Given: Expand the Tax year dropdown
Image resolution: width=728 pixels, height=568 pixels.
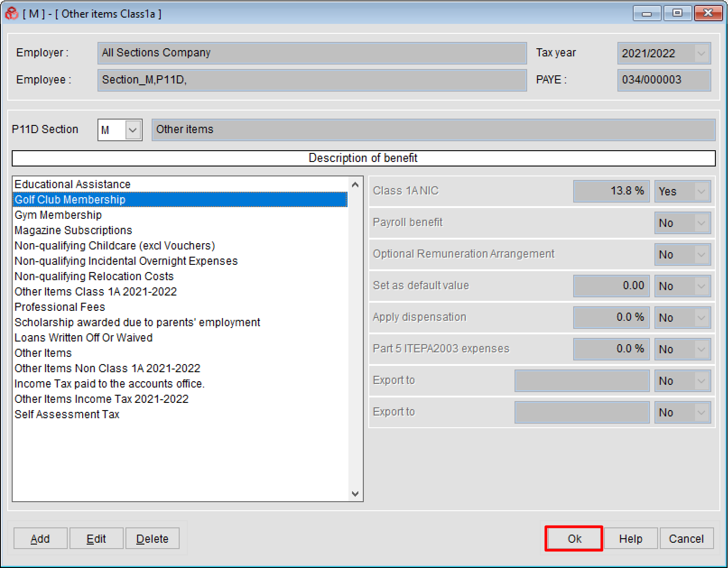Looking at the screenshot, I should pos(700,53).
